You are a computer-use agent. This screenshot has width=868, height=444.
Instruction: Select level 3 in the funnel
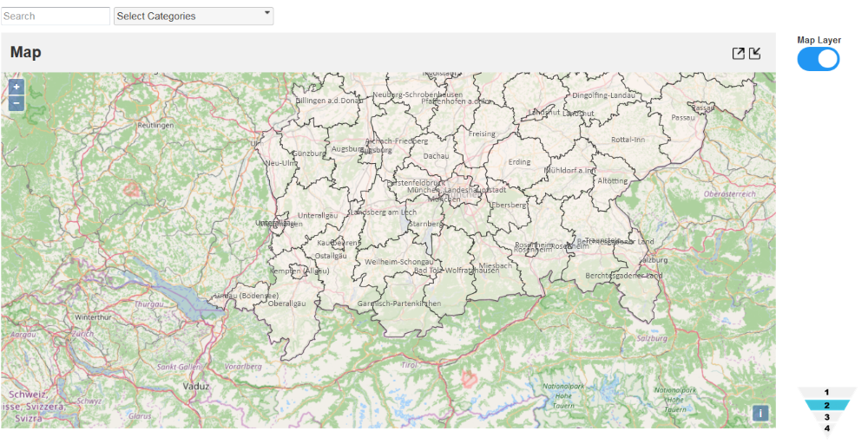pyautogui.click(x=826, y=417)
